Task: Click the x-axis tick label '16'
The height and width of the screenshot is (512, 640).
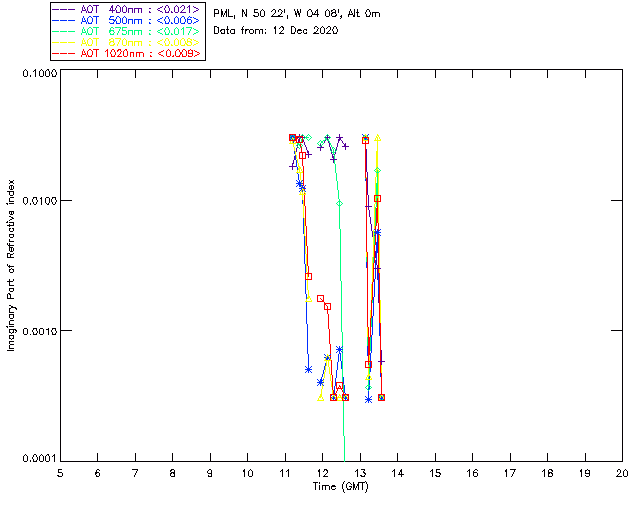Action: tap(472, 473)
